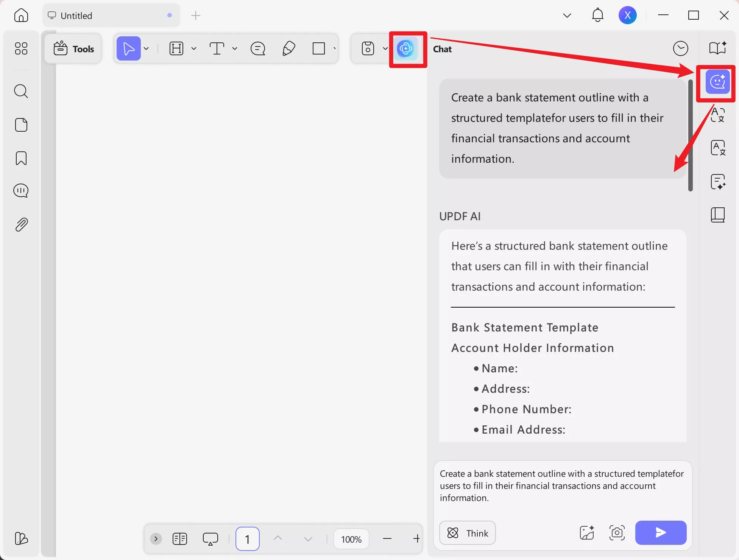
Task: Click the Tools button
Action: click(x=73, y=49)
